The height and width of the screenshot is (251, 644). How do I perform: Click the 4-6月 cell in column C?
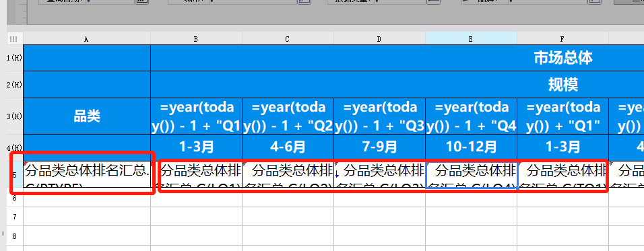coord(288,147)
